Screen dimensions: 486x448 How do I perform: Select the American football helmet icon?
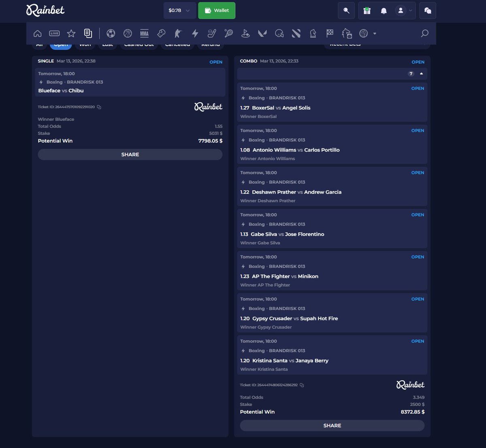[279, 34]
